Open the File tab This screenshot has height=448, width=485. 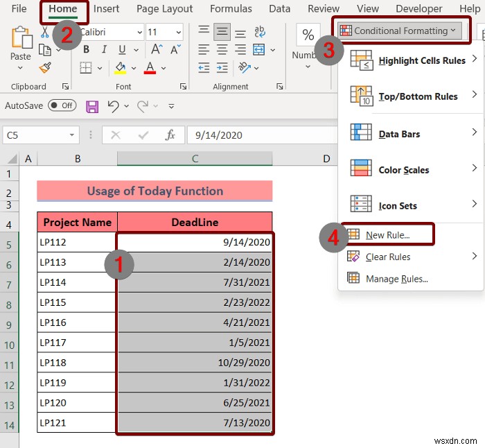point(19,9)
